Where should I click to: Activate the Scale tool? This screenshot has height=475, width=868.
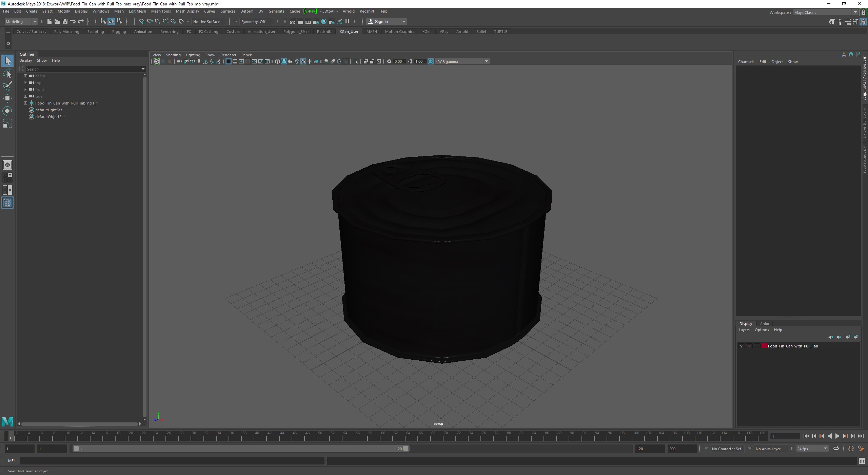pyautogui.click(x=7, y=123)
